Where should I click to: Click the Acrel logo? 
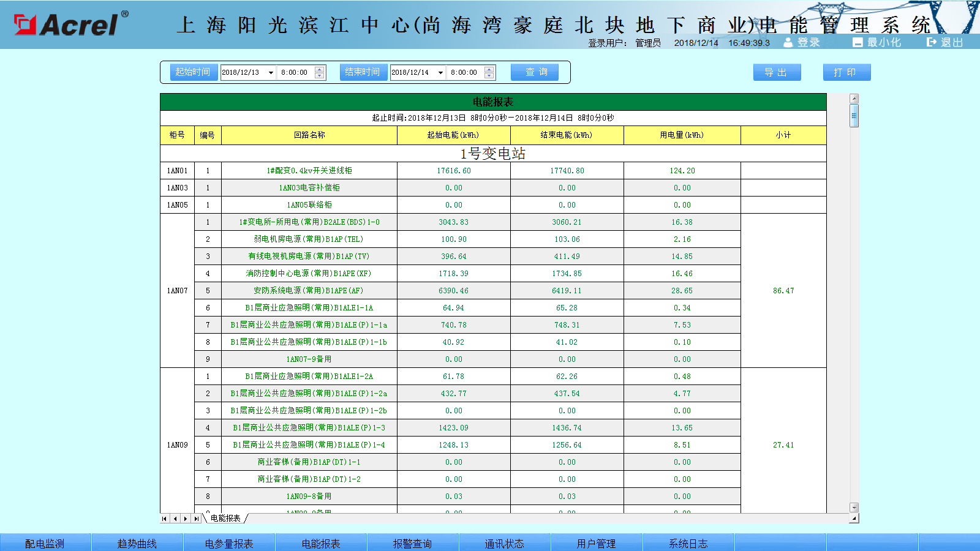pyautogui.click(x=70, y=24)
